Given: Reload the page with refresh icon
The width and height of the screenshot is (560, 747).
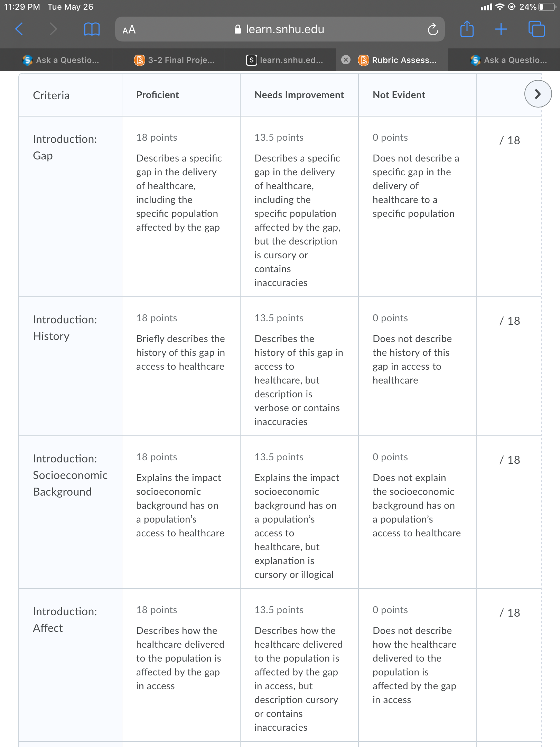Looking at the screenshot, I should [x=433, y=29].
